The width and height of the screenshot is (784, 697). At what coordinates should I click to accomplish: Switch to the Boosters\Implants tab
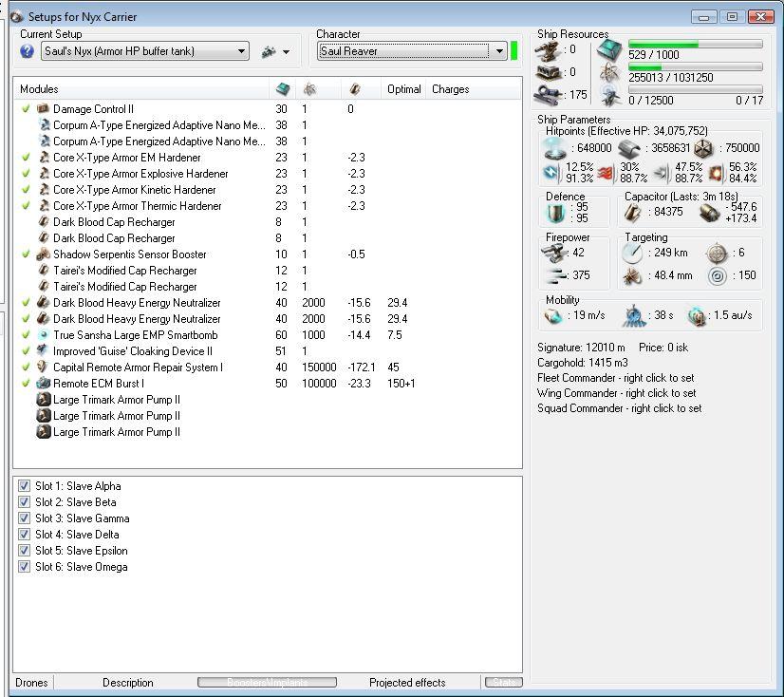click(267, 683)
